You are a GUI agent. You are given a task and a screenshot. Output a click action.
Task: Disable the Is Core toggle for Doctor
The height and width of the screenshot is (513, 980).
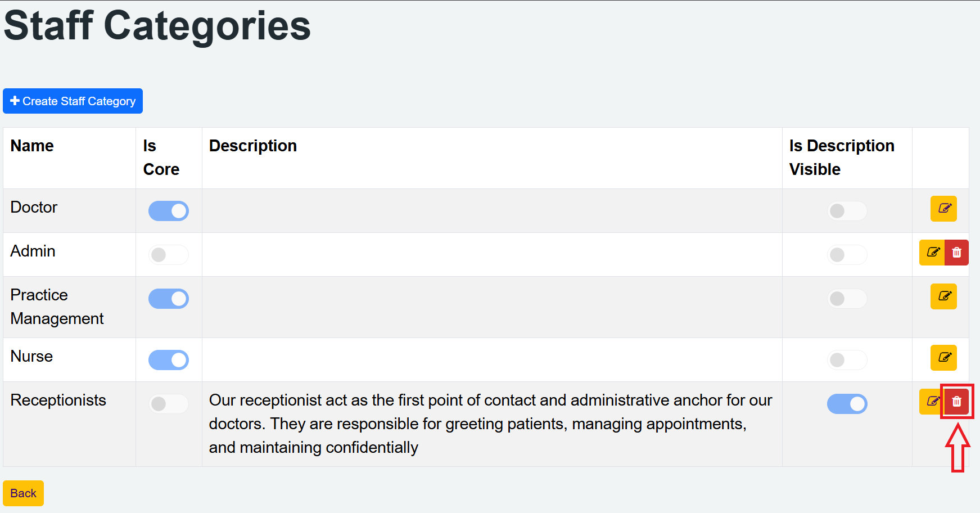tap(169, 211)
